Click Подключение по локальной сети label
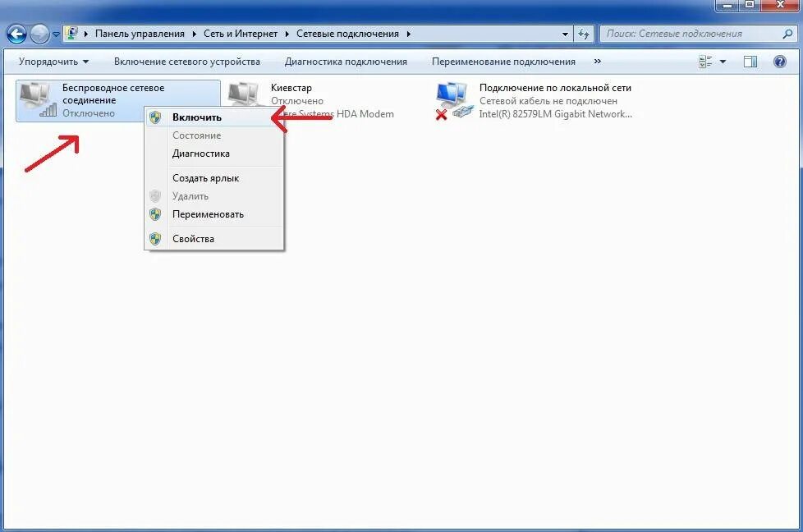The width and height of the screenshot is (803, 532). (x=555, y=88)
